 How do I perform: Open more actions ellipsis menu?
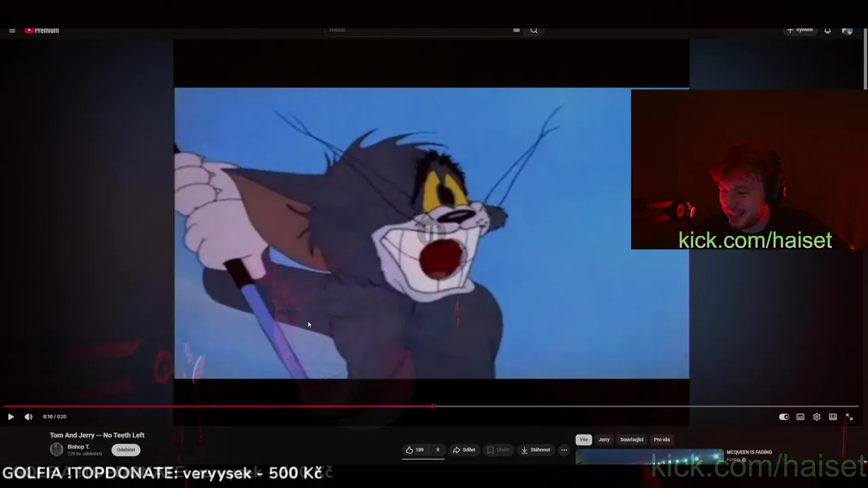point(564,450)
